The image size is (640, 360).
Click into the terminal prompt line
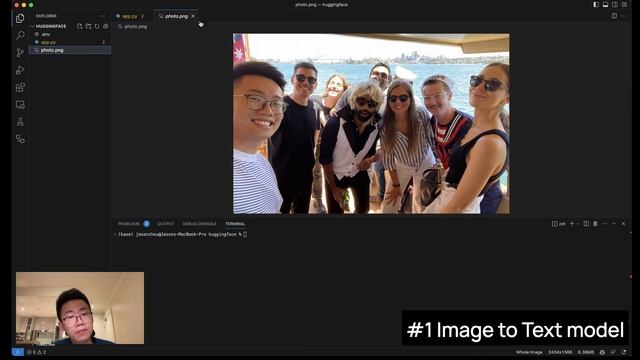pos(182,234)
